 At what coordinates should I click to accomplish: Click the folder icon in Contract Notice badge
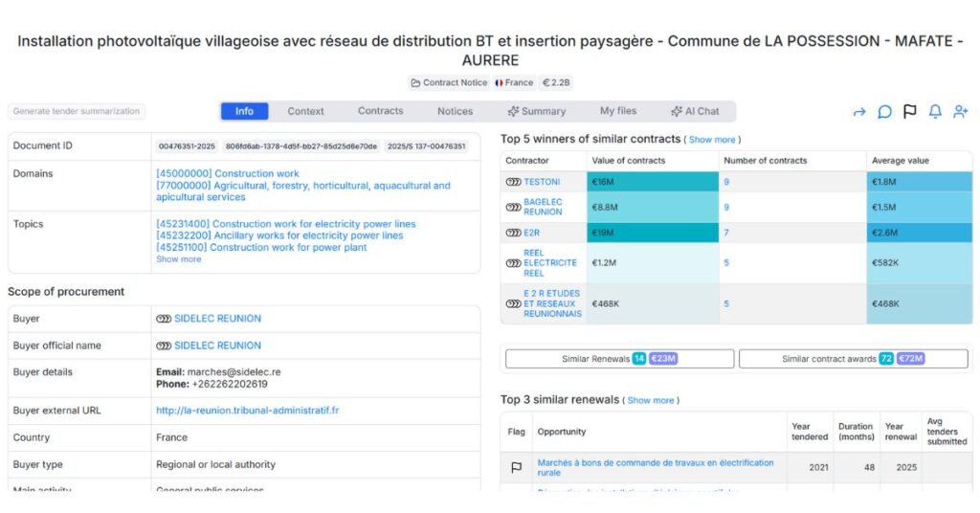415,83
